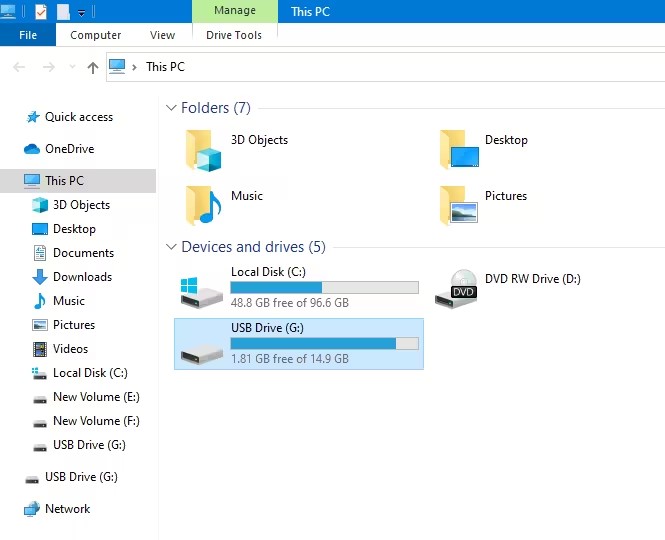Click the 3D Objects folder icon
The height and width of the screenshot is (540, 665).
pyautogui.click(x=203, y=151)
